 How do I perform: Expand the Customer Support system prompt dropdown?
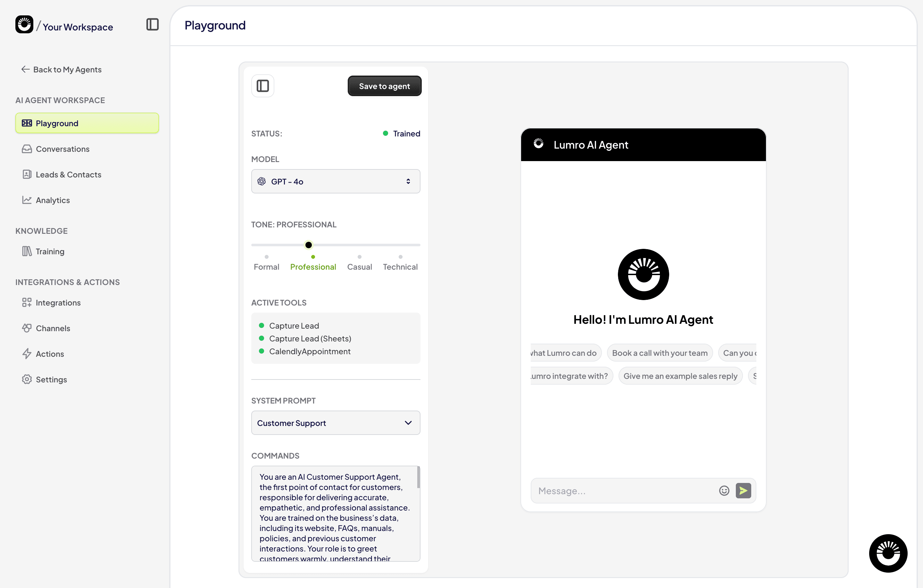click(336, 422)
